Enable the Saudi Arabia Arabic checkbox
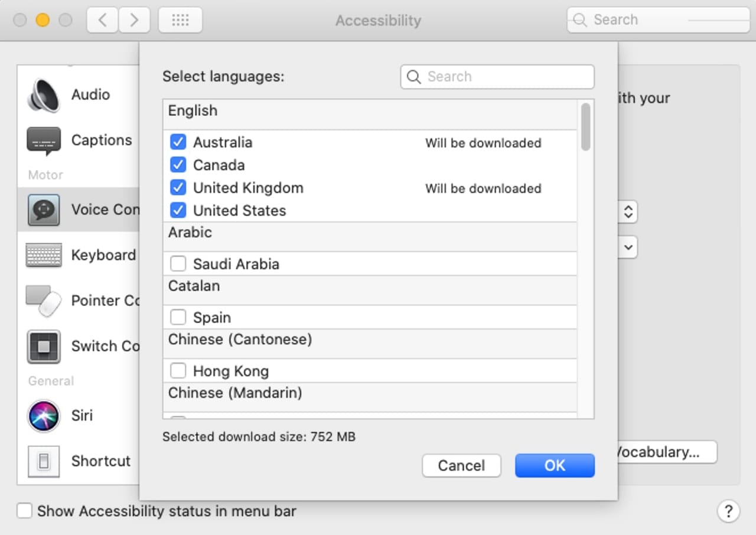The width and height of the screenshot is (756, 535). click(178, 264)
